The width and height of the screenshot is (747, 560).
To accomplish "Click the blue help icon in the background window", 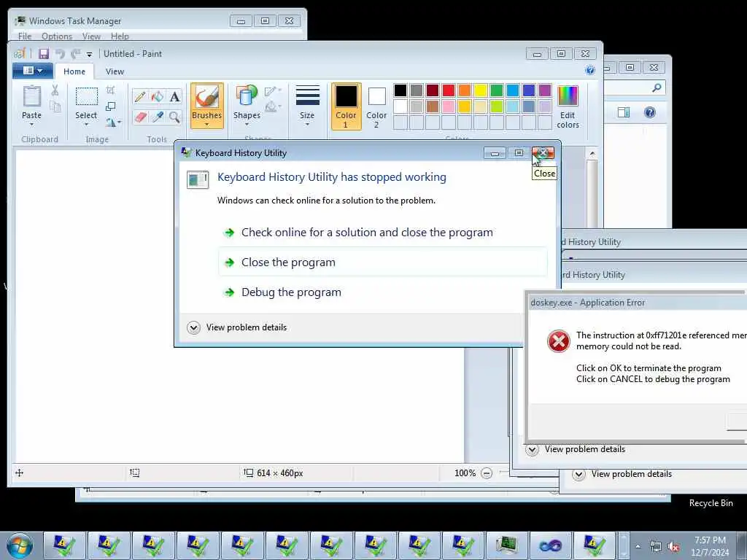I will [x=650, y=112].
